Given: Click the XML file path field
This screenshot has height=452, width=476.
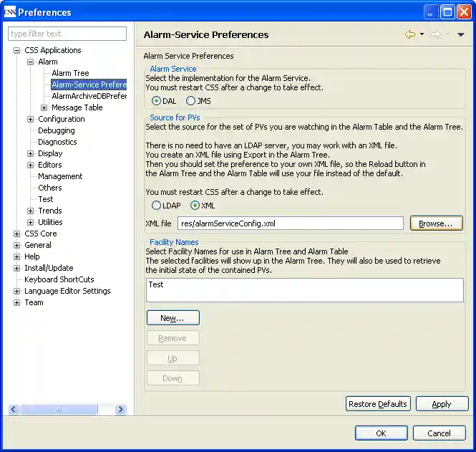Looking at the screenshot, I should 291,223.
